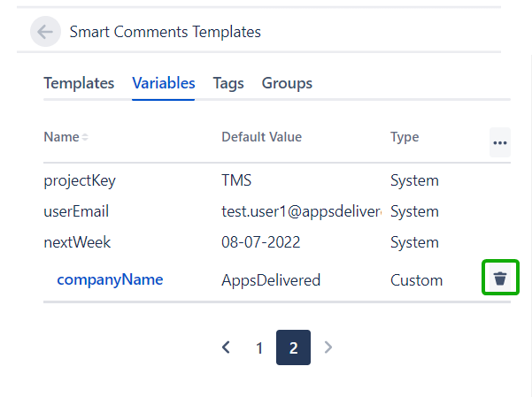Image resolution: width=532 pixels, height=397 pixels.
Task: Switch to the Groups tab
Action: point(287,83)
